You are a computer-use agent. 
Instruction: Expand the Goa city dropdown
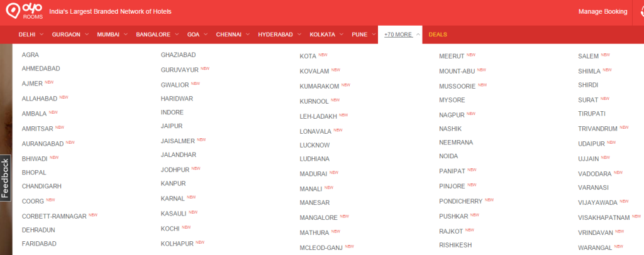pyautogui.click(x=197, y=35)
